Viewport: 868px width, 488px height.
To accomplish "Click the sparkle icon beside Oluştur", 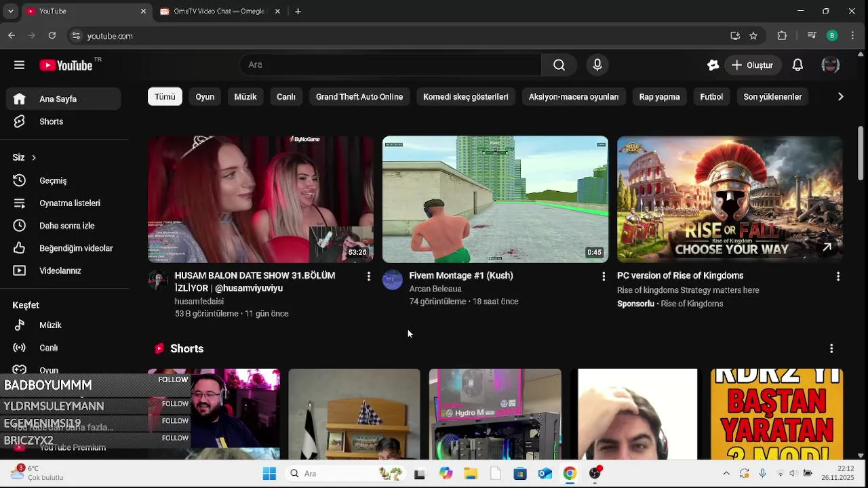I will coord(713,65).
